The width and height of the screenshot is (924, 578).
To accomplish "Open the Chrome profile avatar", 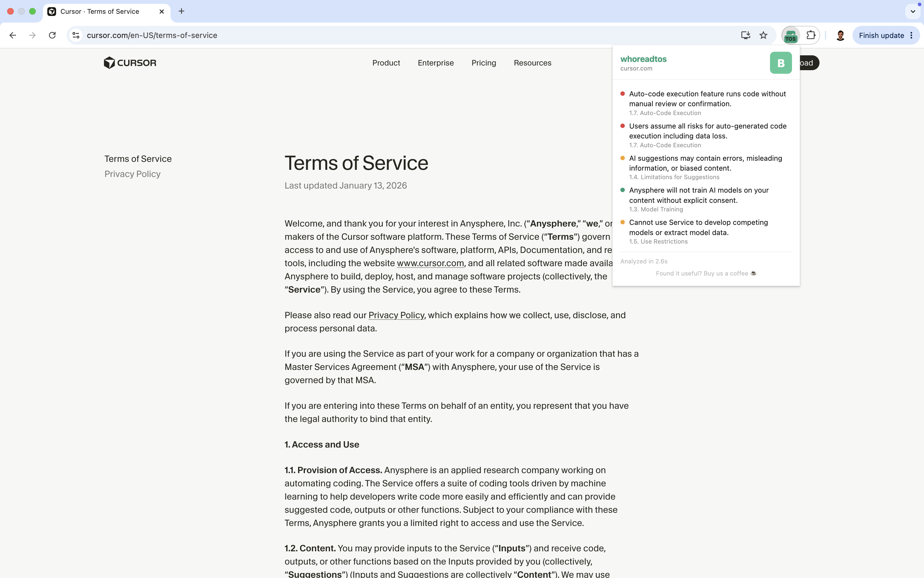I will pos(840,35).
